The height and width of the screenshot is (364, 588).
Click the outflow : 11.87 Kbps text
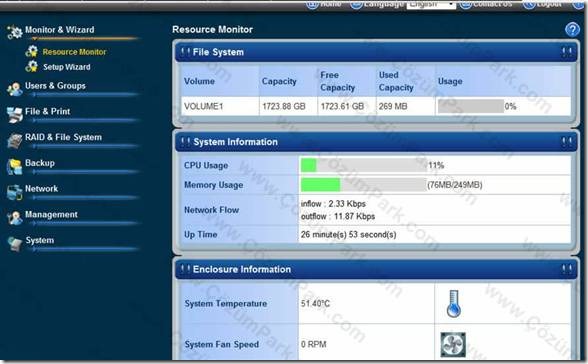point(338,216)
